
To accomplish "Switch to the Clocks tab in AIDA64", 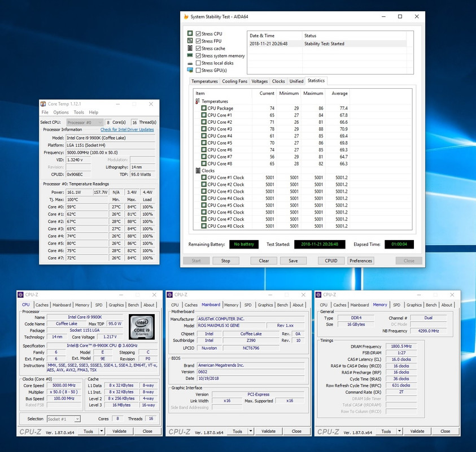I will 278,81.
